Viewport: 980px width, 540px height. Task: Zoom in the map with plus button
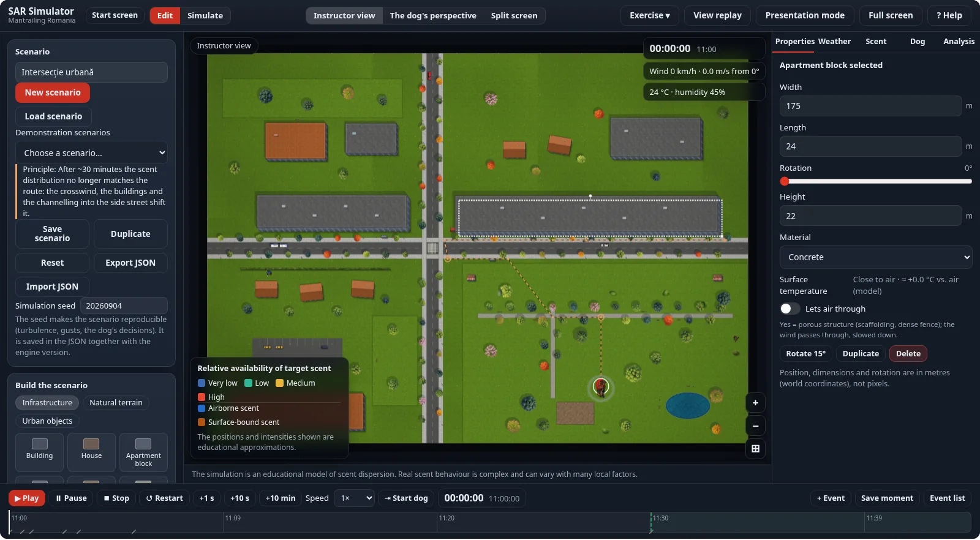755,403
